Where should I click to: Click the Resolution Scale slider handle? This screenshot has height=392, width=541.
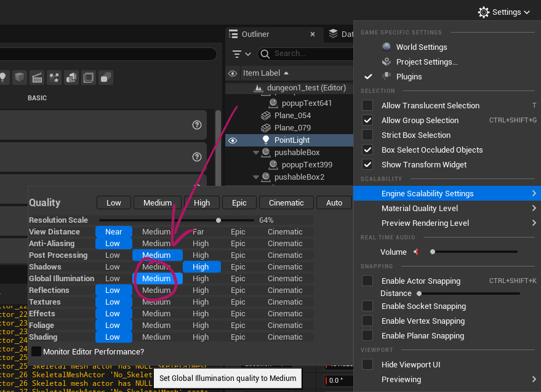click(x=218, y=220)
